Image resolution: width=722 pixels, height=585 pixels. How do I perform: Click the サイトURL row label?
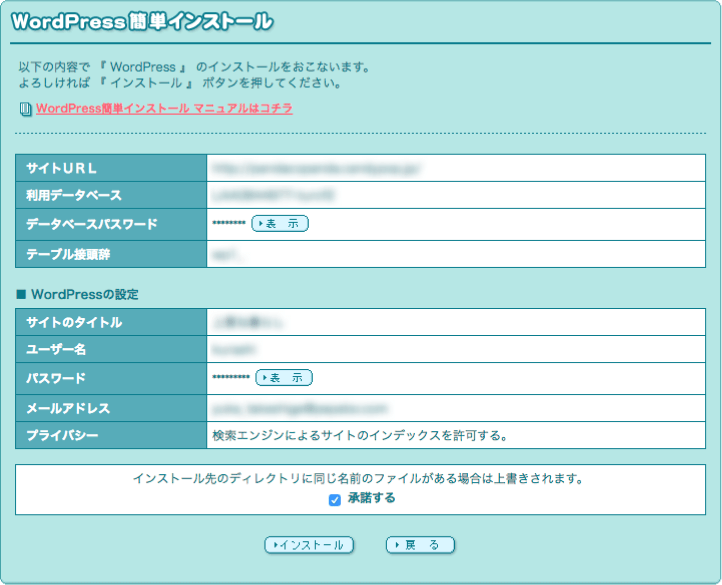tap(61, 168)
